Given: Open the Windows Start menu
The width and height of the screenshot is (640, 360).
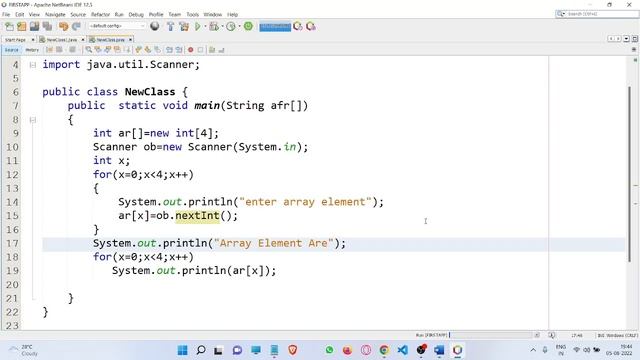Looking at the screenshot, I should [x=182, y=350].
